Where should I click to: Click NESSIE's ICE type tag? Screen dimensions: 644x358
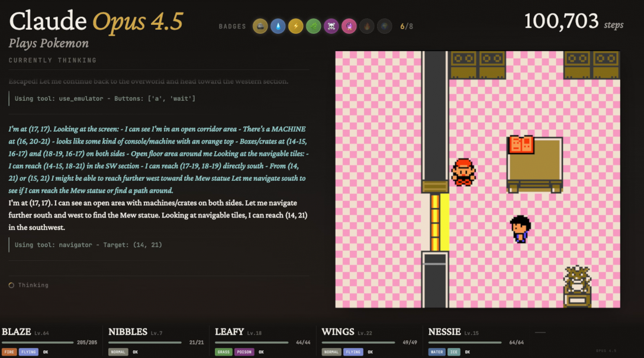click(x=453, y=352)
